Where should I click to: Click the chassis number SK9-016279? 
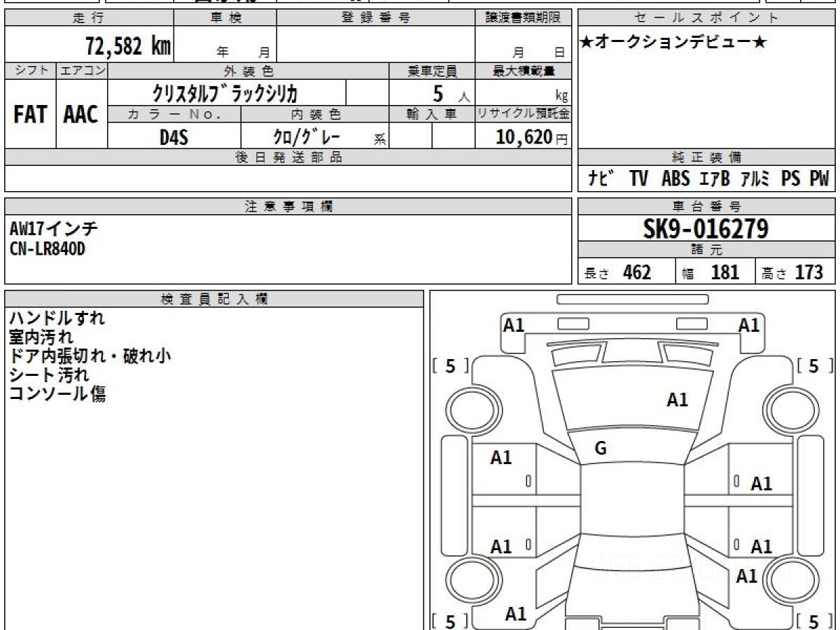pos(706,228)
